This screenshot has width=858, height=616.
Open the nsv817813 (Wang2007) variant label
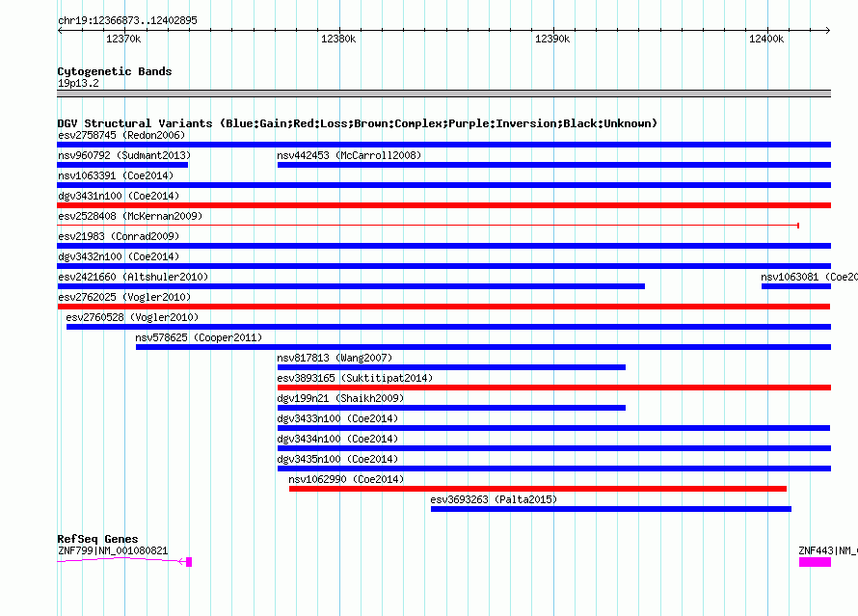(x=335, y=358)
